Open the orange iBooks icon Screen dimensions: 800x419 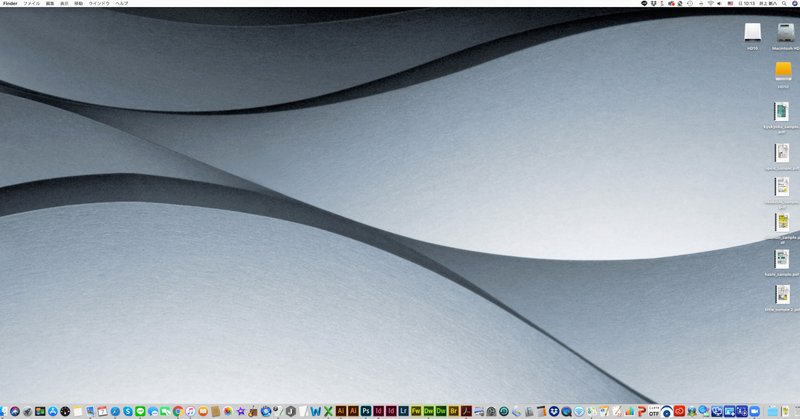(x=203, y=411)
